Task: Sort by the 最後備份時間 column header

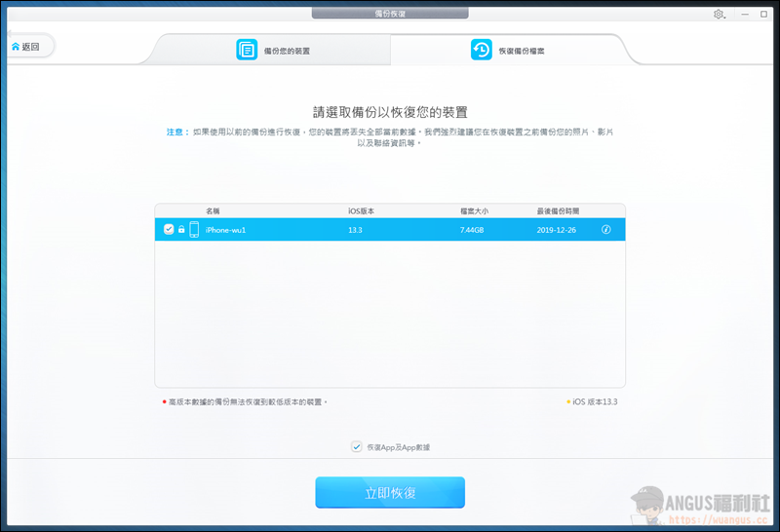Action: (x=558, y=210)
